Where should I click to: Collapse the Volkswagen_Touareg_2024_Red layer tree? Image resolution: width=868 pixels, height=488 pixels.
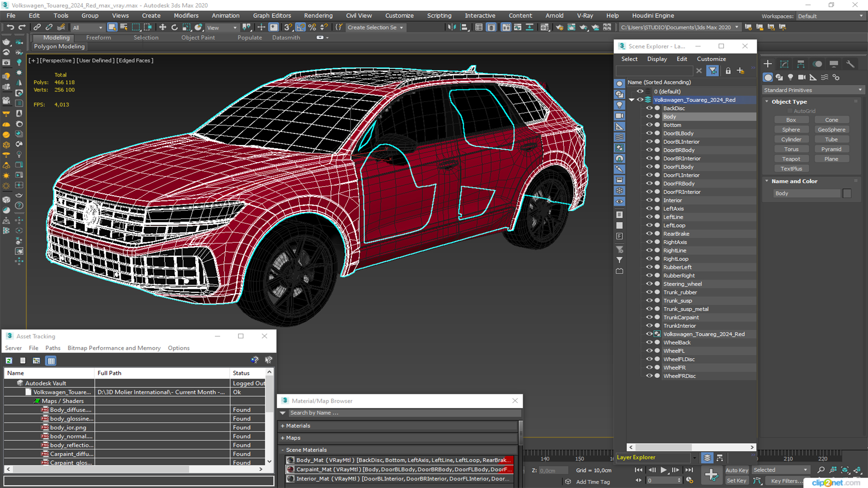[x=632, y=100]
